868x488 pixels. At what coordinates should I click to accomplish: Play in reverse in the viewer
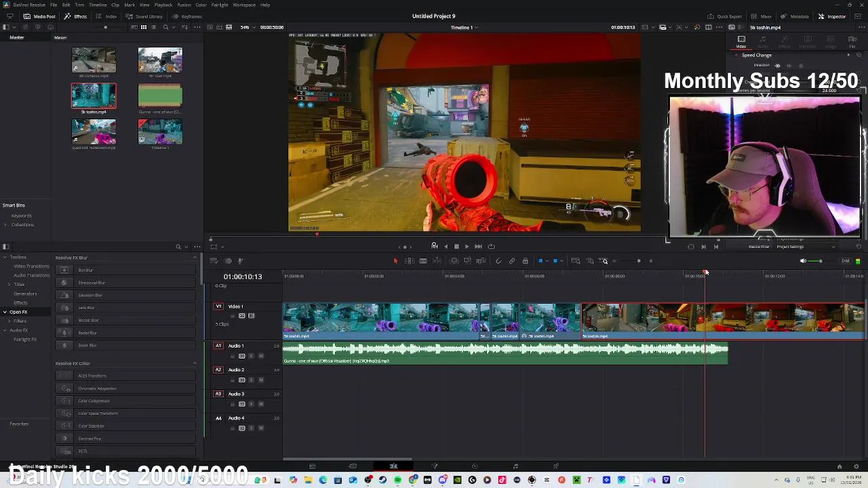[446, 247]
